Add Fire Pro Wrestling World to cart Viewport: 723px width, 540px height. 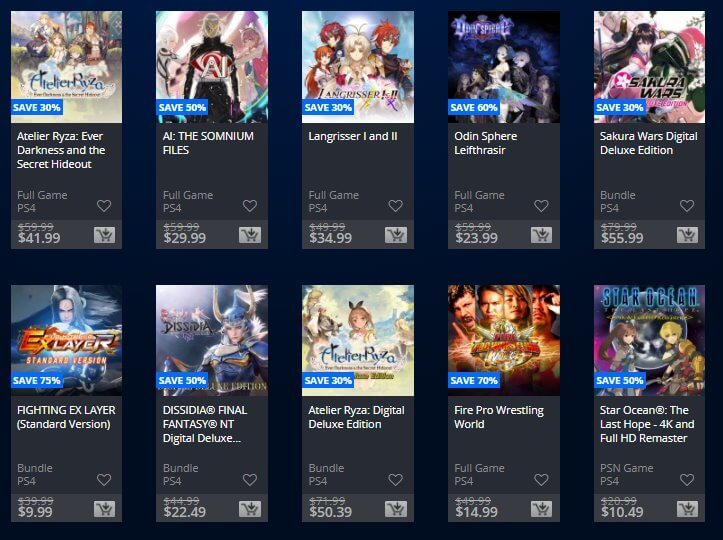(x=541, y=509)
